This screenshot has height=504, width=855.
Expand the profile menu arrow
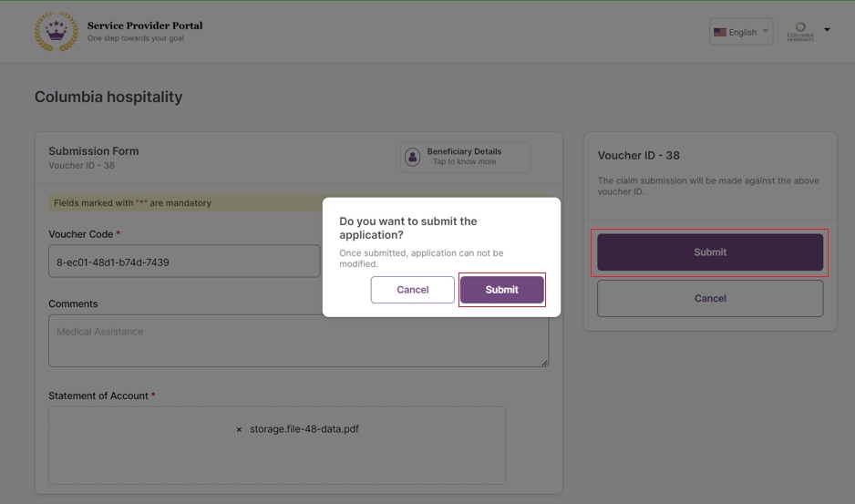click(x=827, y=30)
